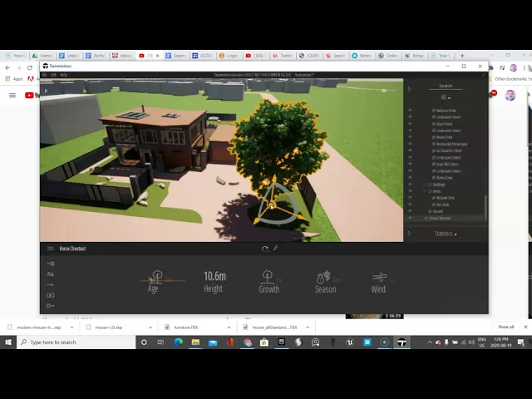Toggle visibility eye for Radisson Drive row
Screen dimensions: 532x399
tap(410, 111)
